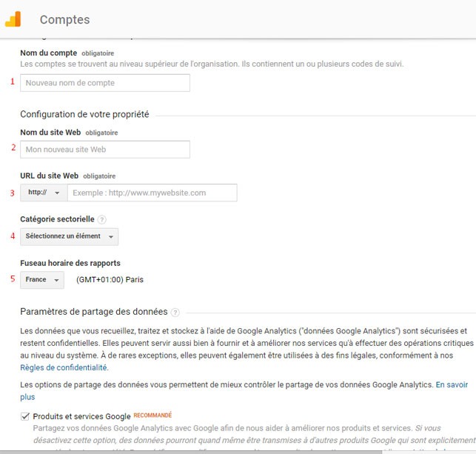The image size is (476, 454).
Task: Click the Produits et services Google label
Action: (x=81, y=416)
